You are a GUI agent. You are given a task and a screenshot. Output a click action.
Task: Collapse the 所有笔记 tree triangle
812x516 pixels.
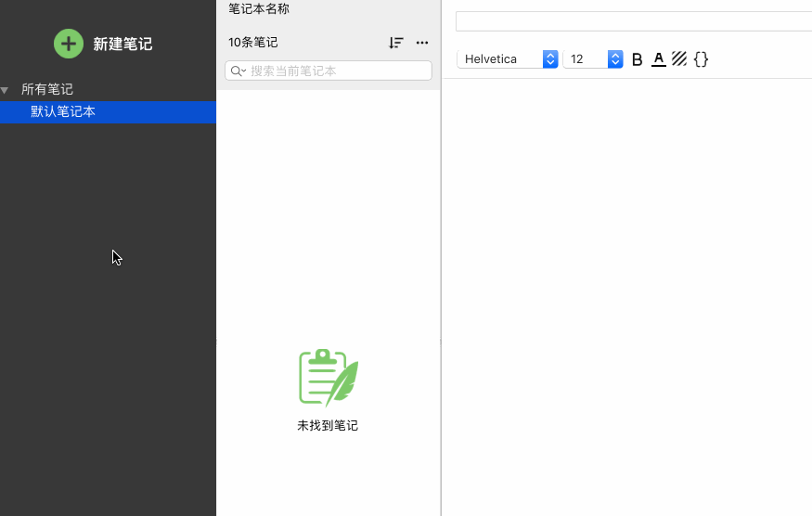tap(5, 90)
